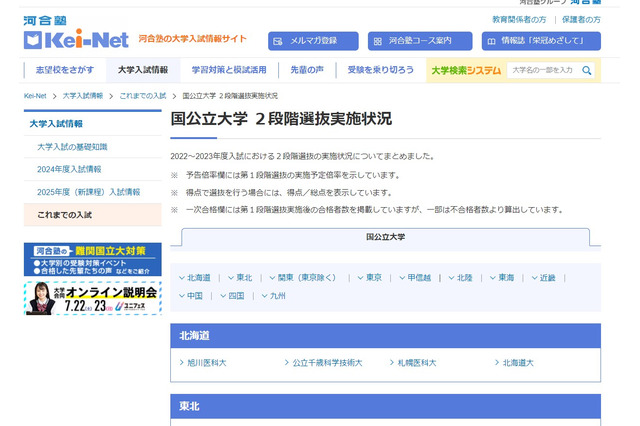The image size is (640, 426).
Task: Select 大学入試情報 menu item
Action: 143,70
